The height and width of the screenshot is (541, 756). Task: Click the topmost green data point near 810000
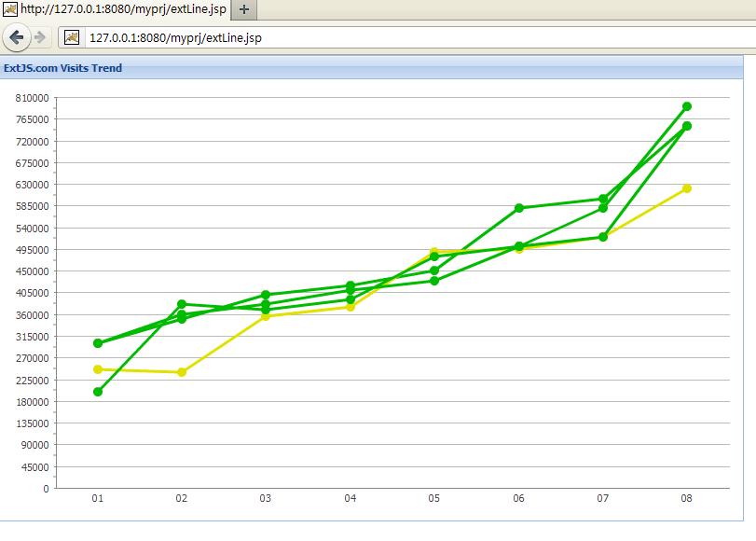pos(687,106)
